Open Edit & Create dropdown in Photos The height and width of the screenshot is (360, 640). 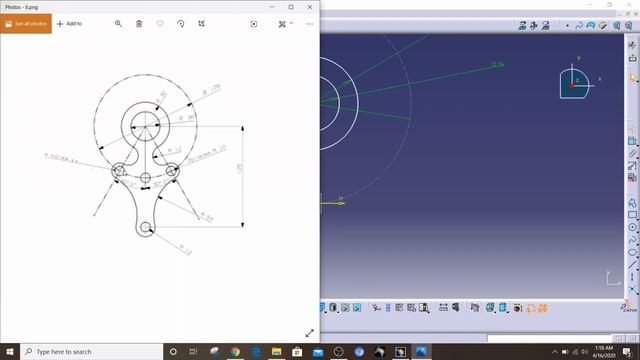[285, 24]
